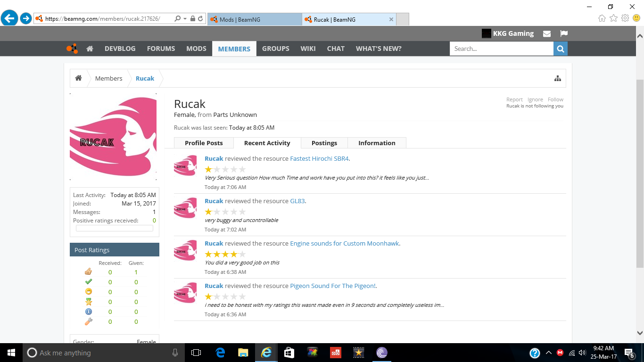Switch to the Postings tab
Viewport: 644px width, 362px height.
pyautogui.click(x=324, y=143)
